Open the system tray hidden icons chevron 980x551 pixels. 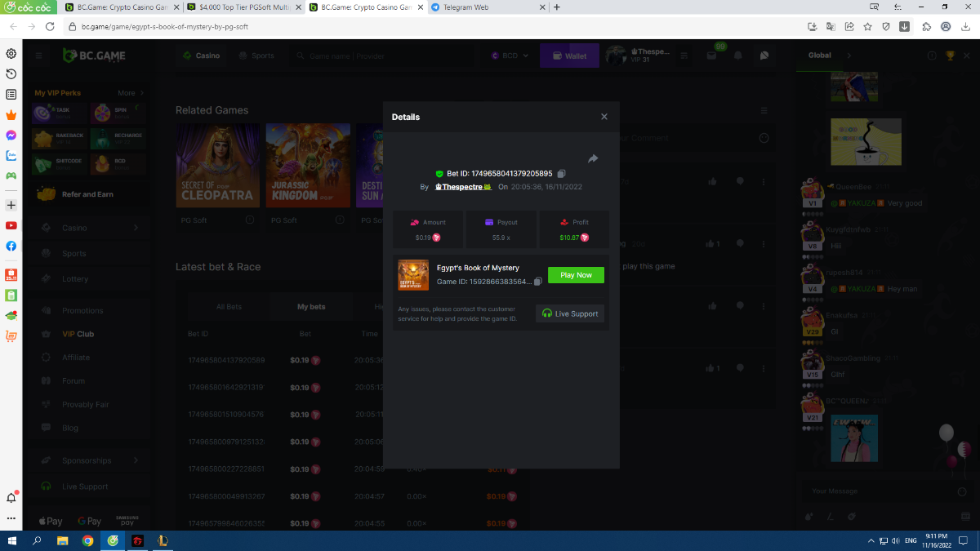coord(869,541)
